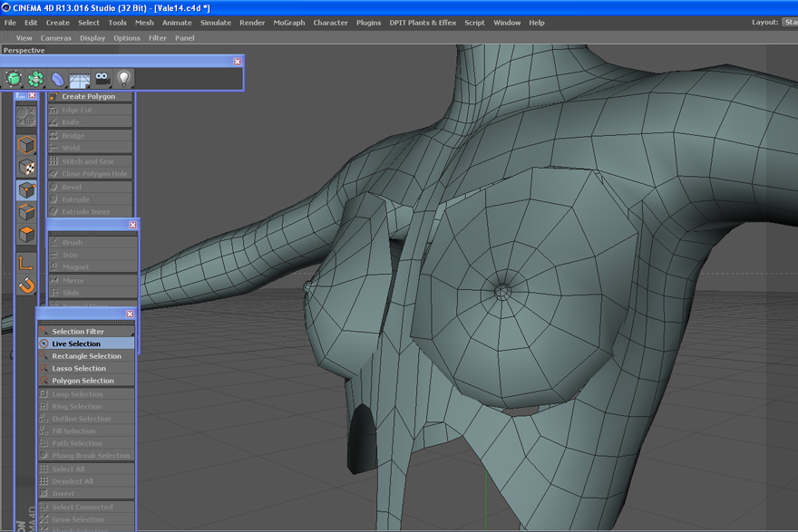Screen dimensions: 798x532
Task: Choose Lasso Selection tool
Action: click(79, 369)
